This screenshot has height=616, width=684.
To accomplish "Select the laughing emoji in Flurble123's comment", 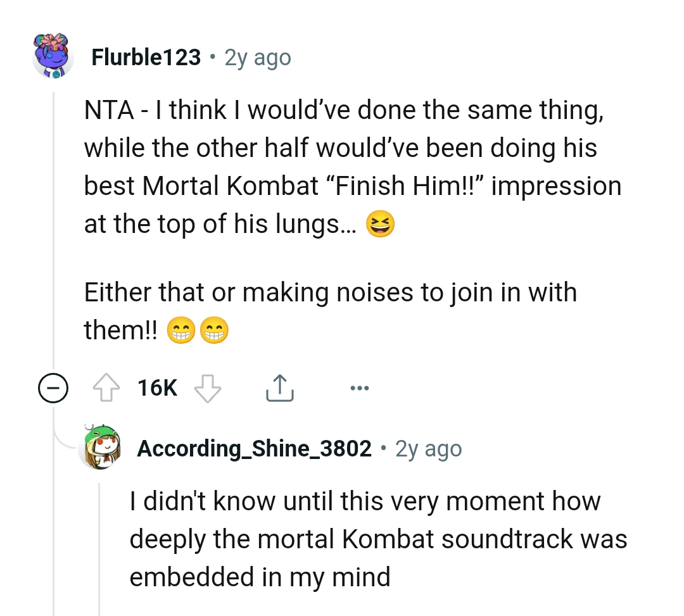I will [x=381, y=223].
